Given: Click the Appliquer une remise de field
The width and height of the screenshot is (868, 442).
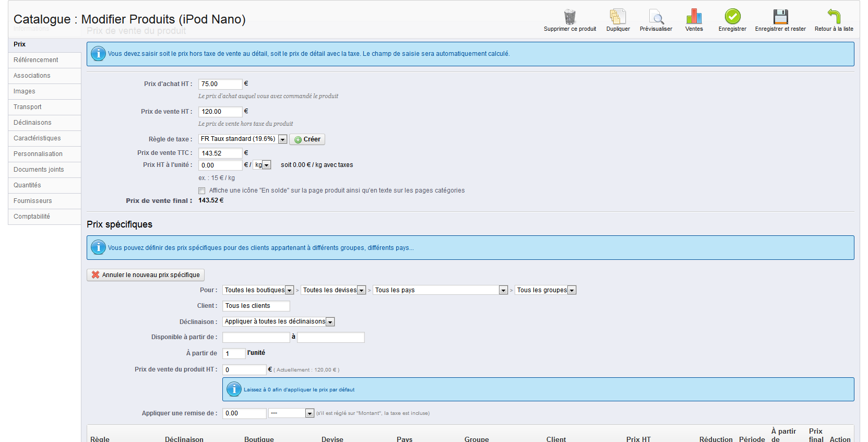Looking at the screenshot, I should point(244,413).
